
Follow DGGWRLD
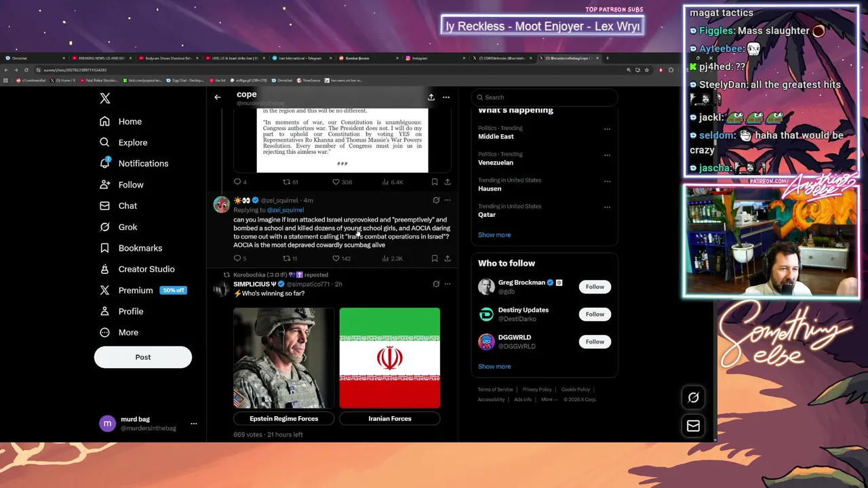(595, 342)
